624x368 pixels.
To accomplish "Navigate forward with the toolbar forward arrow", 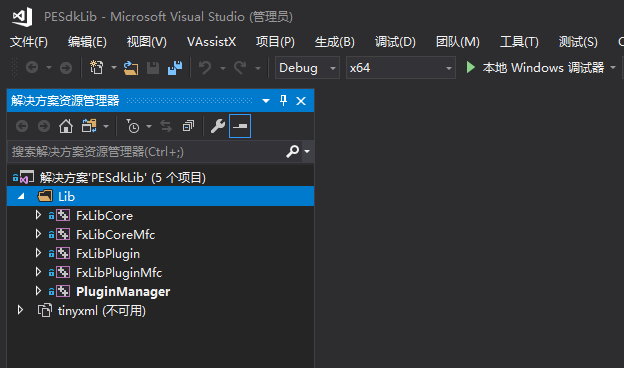I will pos(66,68).
